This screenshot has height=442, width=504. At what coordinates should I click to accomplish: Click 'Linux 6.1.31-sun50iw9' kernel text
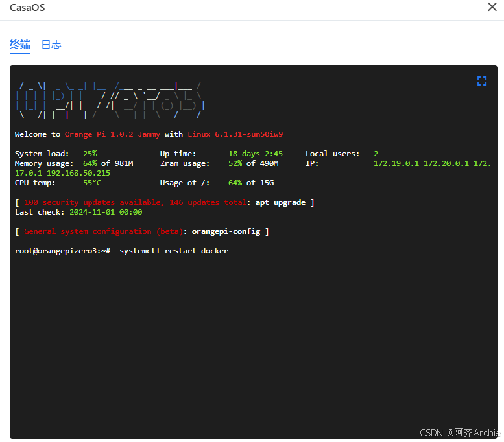(x=235, y=134)
